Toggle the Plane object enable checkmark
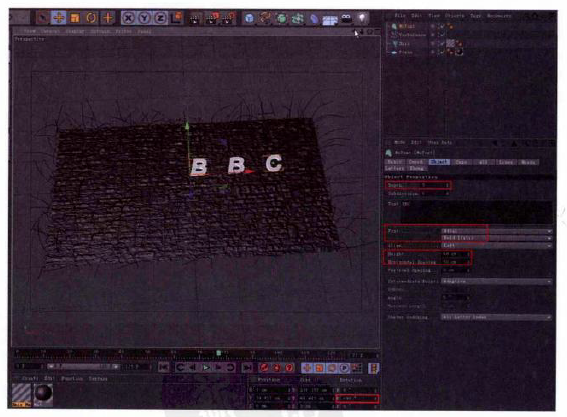This screenshot has width=567, height=417. tap(442, 52)
